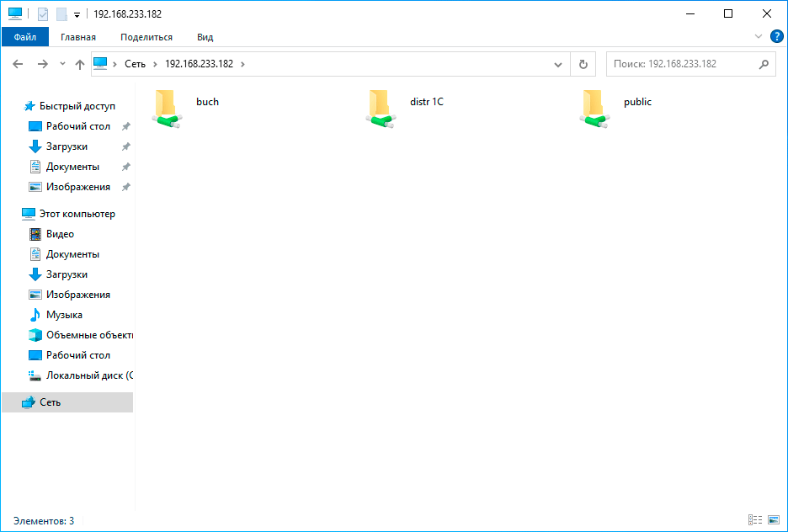788x532 pixels.
Task: Switch to the Вид ribbon tab
Action: pos(205,37)
